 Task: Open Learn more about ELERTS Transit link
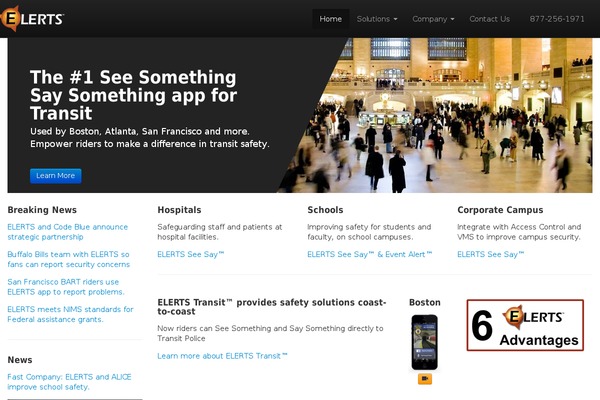click(x=222, y=356)
